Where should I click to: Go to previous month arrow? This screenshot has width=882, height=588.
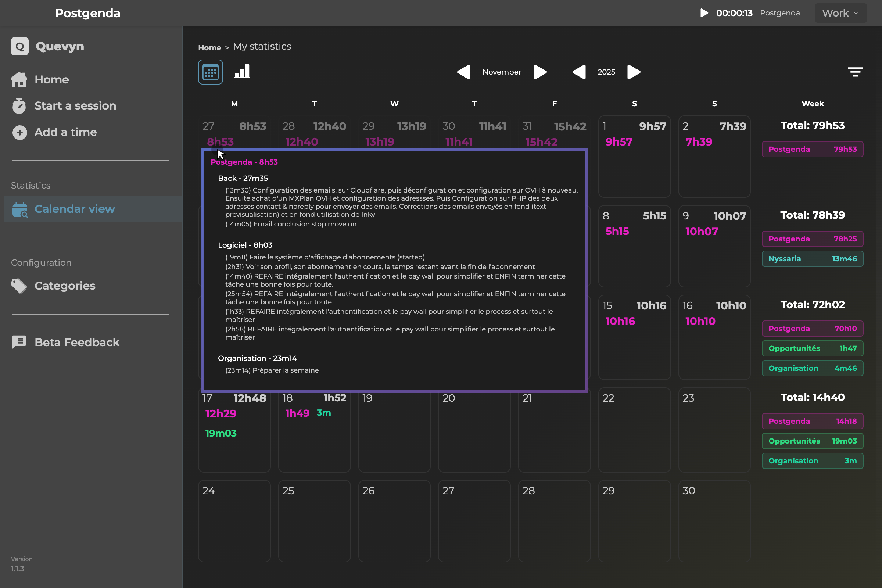(464, 72)
